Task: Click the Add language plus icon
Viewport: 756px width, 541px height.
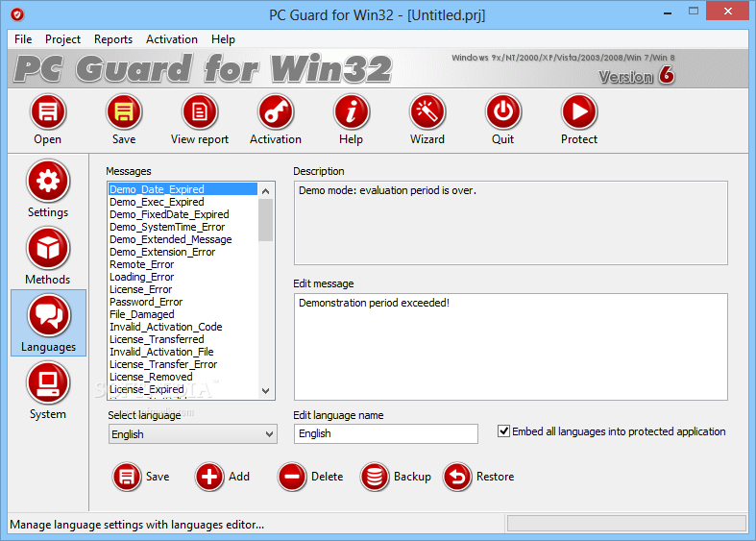Action: [x=209, y=477]
